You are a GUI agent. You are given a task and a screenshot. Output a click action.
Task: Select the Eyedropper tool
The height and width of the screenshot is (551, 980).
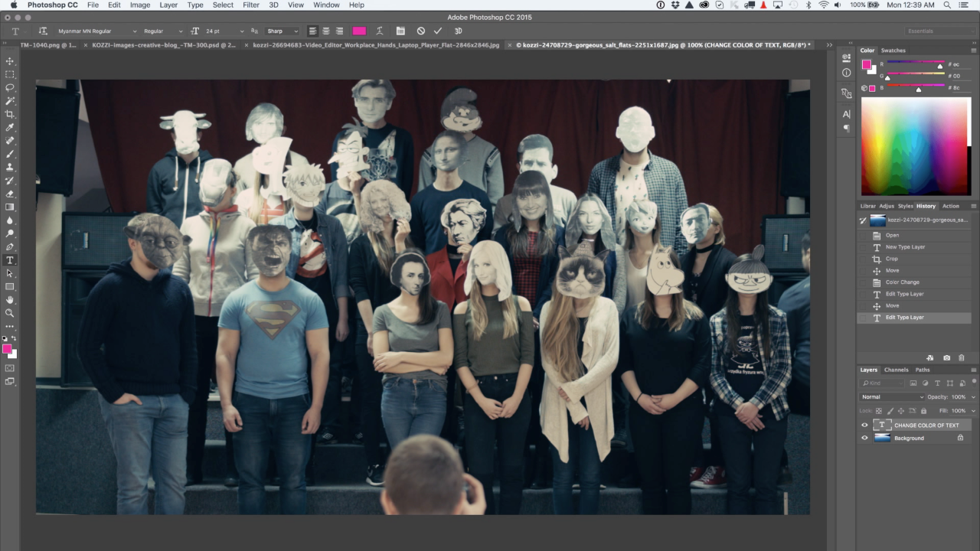[x=10, y=127]
